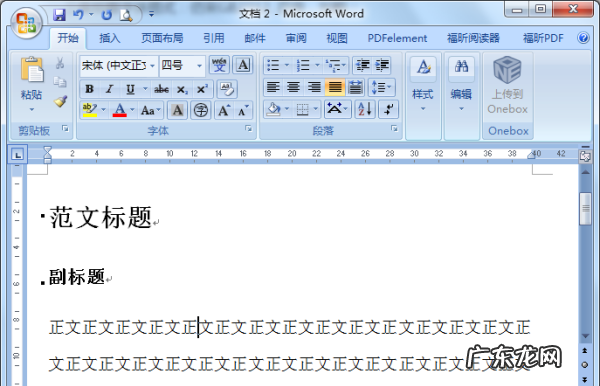Image resolution: width=600 pixels, height=386 pixels.
Task: Toggle character shading
Action: pyautogui.click(x=177, y=111)
